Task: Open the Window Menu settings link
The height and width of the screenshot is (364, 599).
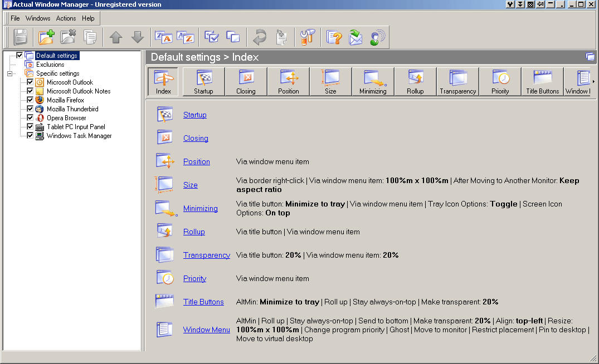Action: click(x=206, y=329)
